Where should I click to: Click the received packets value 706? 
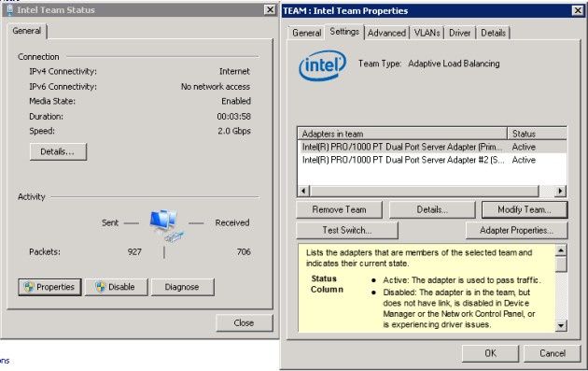(x=244, y=252)
